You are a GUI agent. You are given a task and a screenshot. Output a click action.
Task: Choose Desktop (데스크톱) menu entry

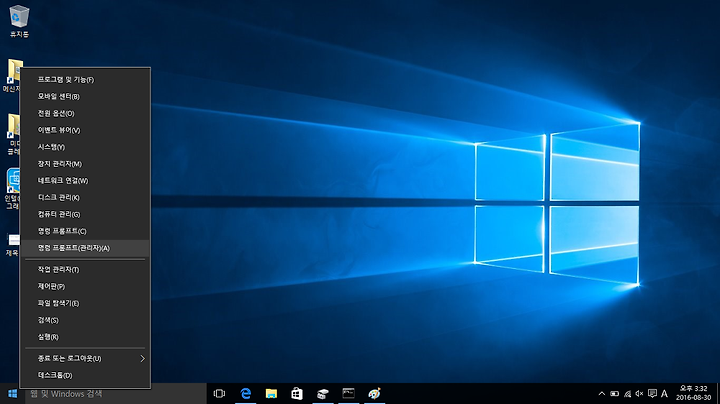[x=85, y=375]
